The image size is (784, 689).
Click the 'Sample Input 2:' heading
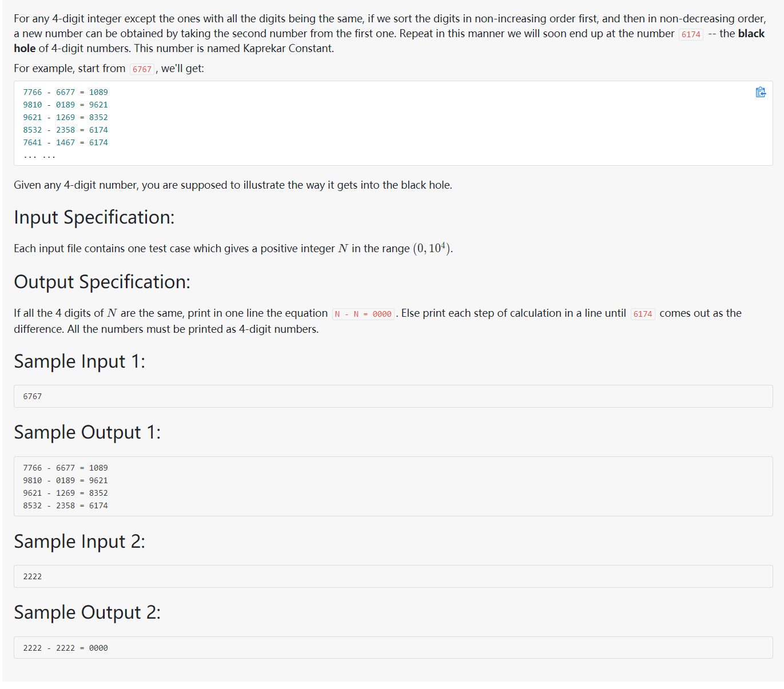pos(79,541)
